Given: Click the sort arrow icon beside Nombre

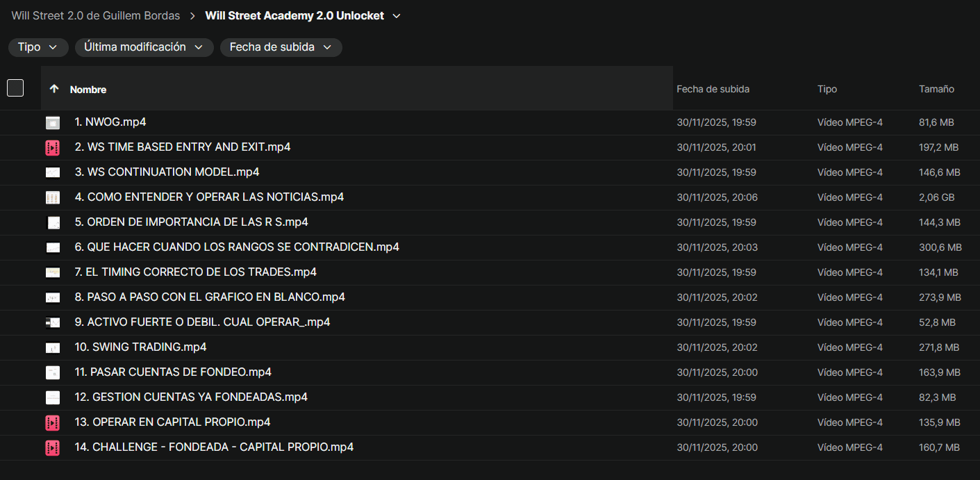Looking at the screenshot, I should coord(54,89).
